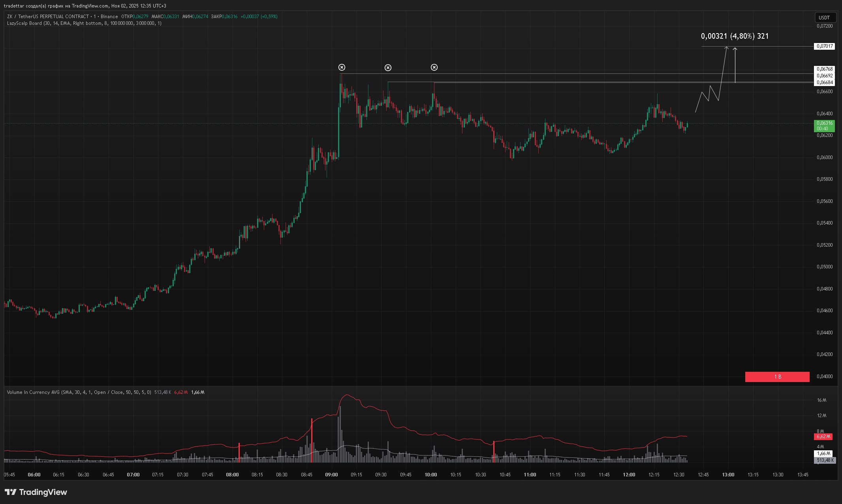Click the TradingView logo
Viewport: 842px width, 504px height.
(36, 492)
